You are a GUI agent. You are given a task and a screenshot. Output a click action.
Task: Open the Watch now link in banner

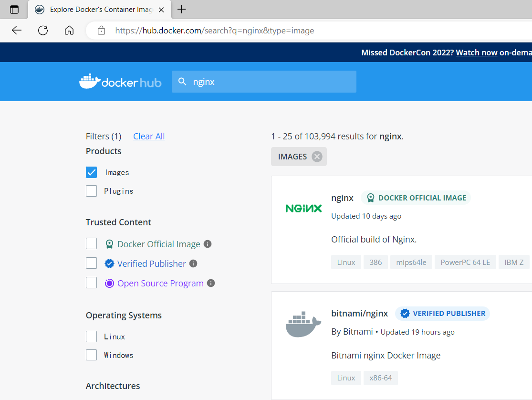coord(476,53)
